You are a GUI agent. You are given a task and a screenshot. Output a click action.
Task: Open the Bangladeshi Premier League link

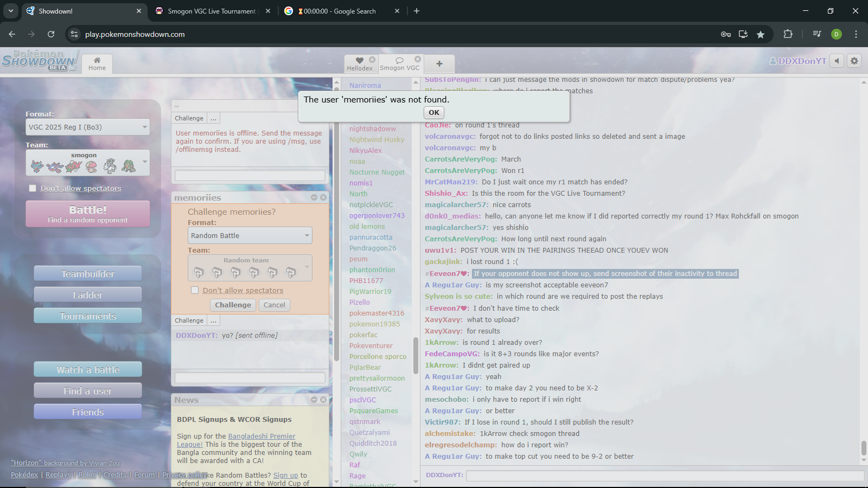pyautogui.click(x=236, y=440)
